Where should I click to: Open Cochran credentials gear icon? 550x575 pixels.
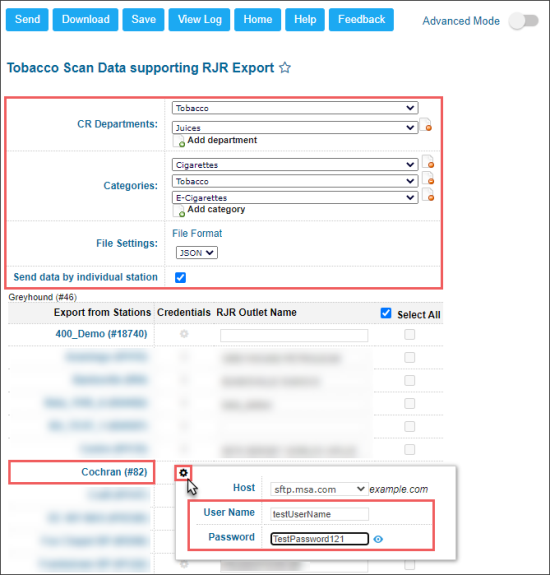[183, 473]
